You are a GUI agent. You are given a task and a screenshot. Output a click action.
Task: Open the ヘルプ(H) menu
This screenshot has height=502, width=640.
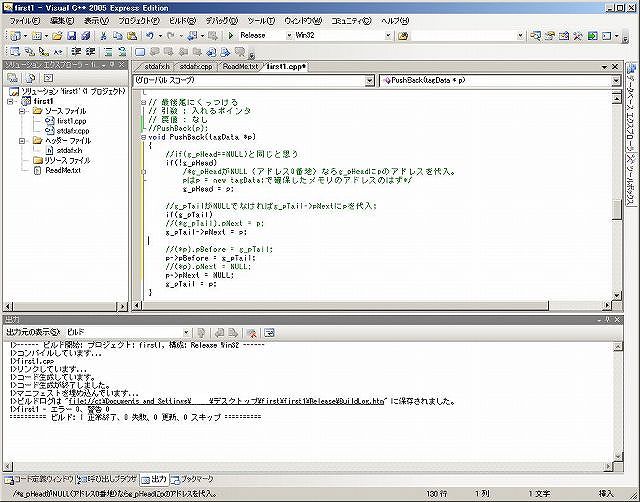(395, 21)
